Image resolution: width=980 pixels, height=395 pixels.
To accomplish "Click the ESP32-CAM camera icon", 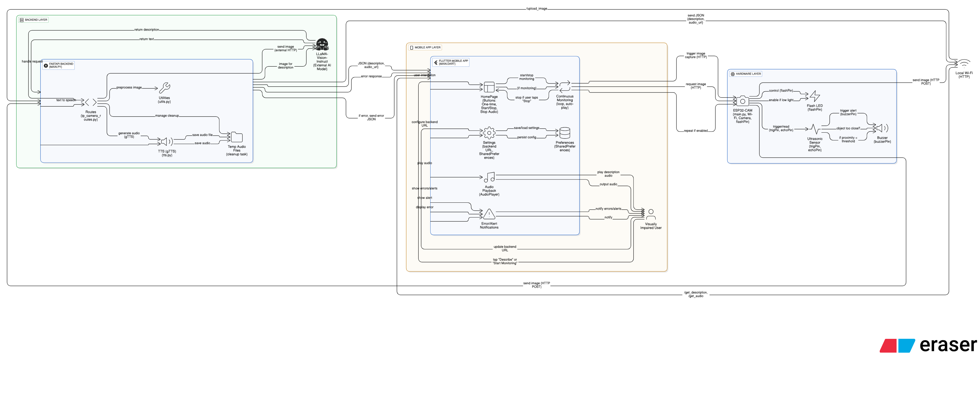I will 742,101.
